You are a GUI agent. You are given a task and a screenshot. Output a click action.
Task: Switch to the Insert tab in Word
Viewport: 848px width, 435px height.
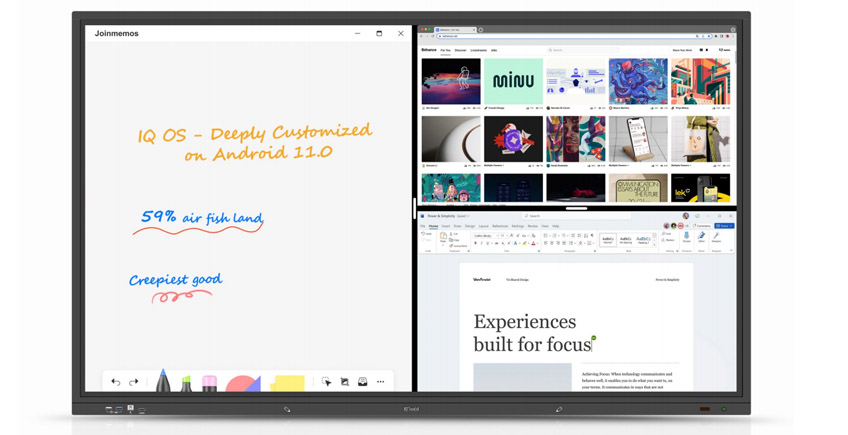tap(446, 226)
